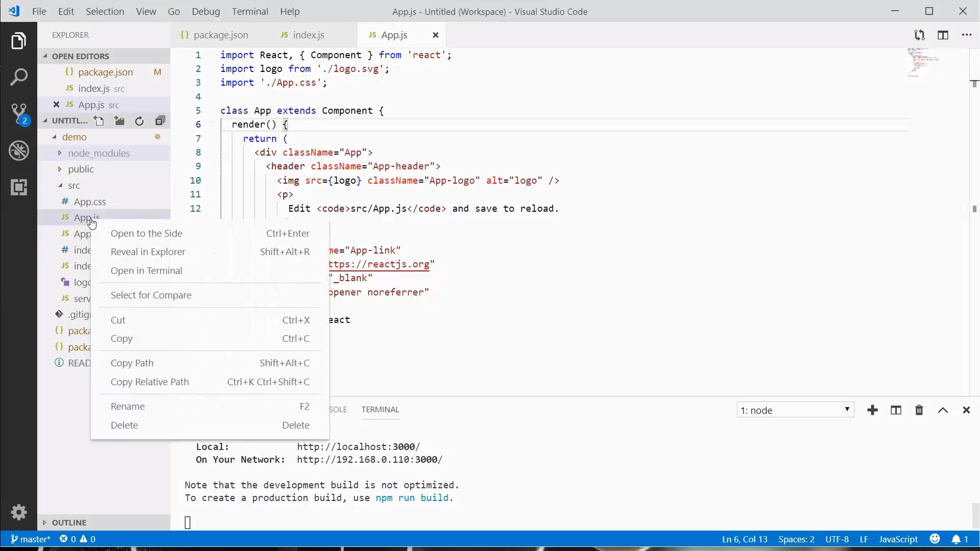Viewport: 980px width, 551px height.
Task: Click npm run build link in terminal output
Action: click(412, 498)
